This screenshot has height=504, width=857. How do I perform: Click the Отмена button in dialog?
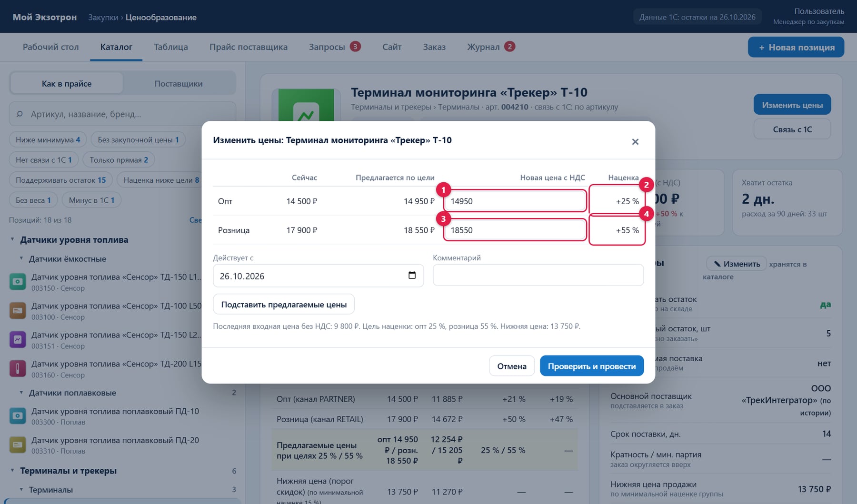click(512, 366)
